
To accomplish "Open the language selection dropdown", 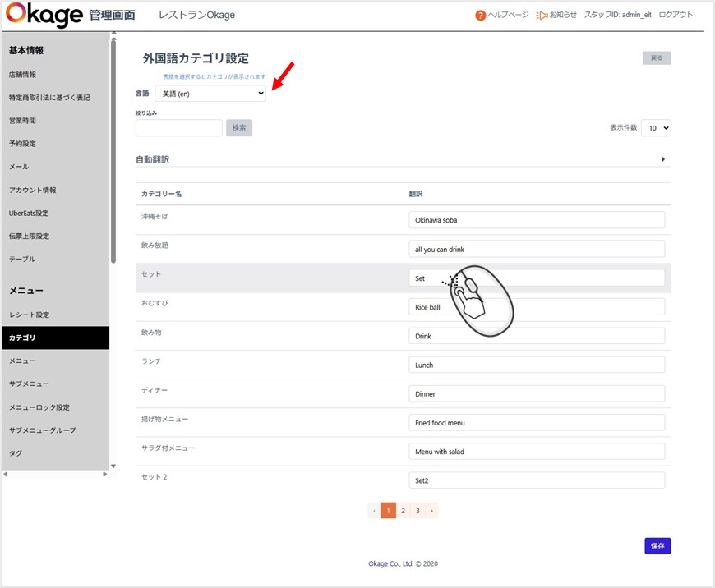I will [x=210, y=94].
